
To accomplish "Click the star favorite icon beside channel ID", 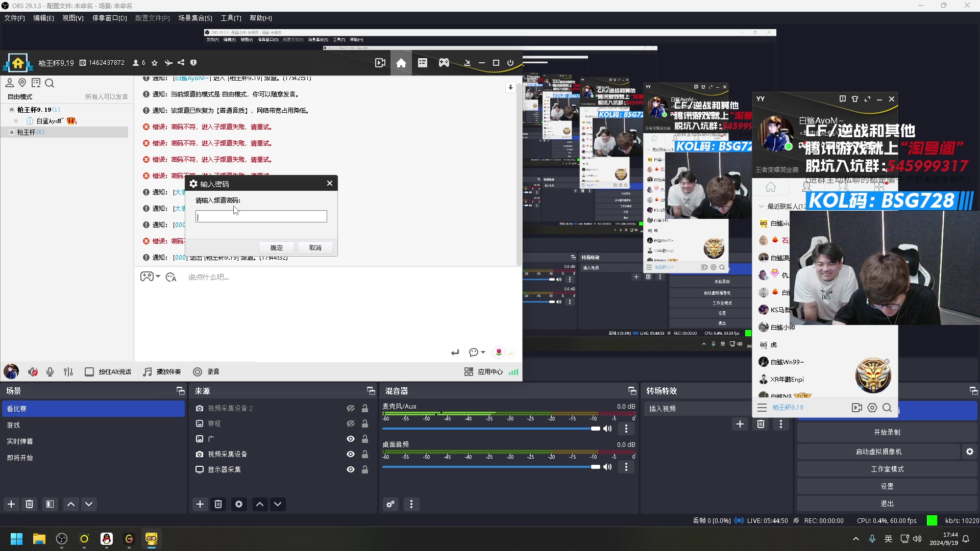I will 155,63.
